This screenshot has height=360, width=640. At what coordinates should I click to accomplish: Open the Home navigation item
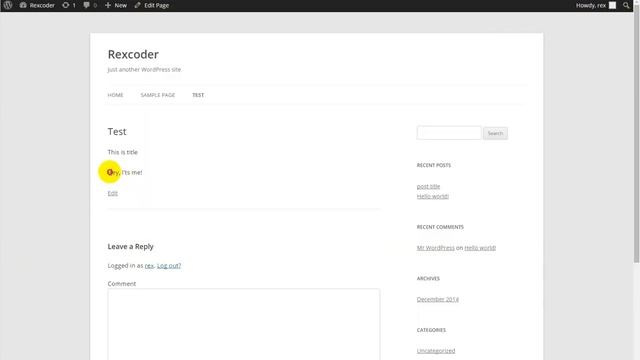coord(116,95)
